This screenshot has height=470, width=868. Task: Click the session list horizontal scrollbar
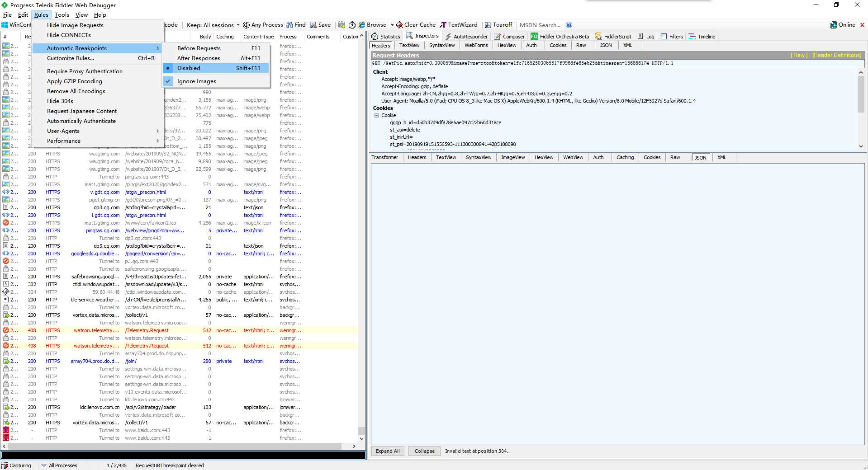point(174,446)
